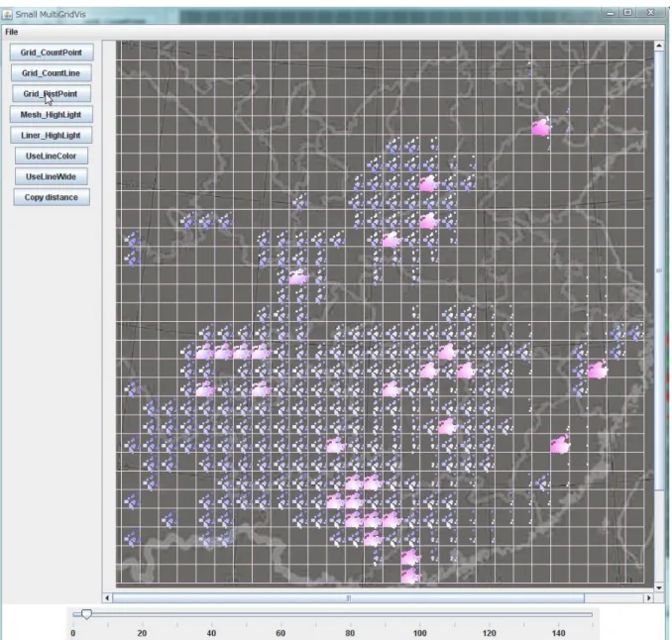Click the vertical scrollbar down arrow
This screenshot has height=640, width=672.
coord(659,587)
